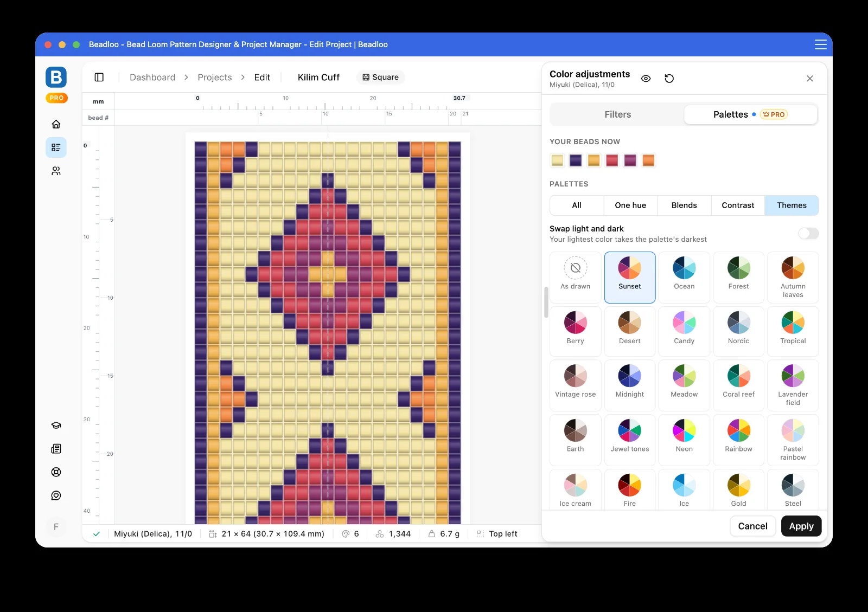Viewport: 868px width, 612px height.
Task: Open the tutorials graduation cap icon
Action: click(x=56, y=426)
